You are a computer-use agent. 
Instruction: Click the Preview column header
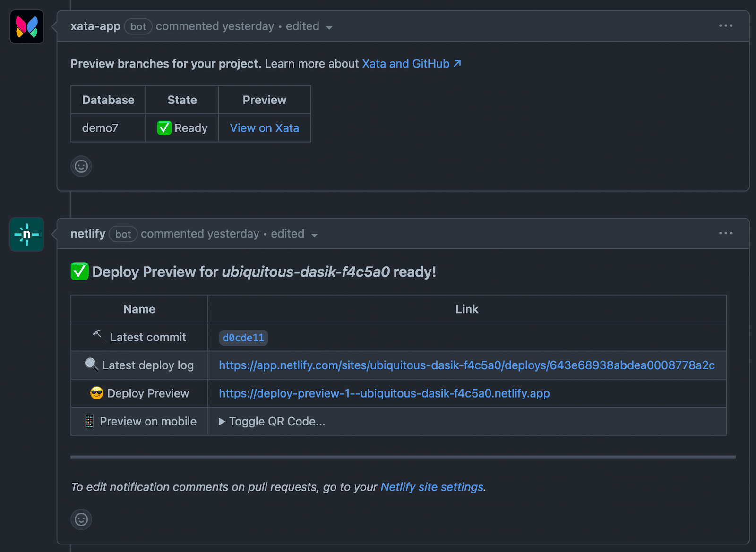(265, 100)
